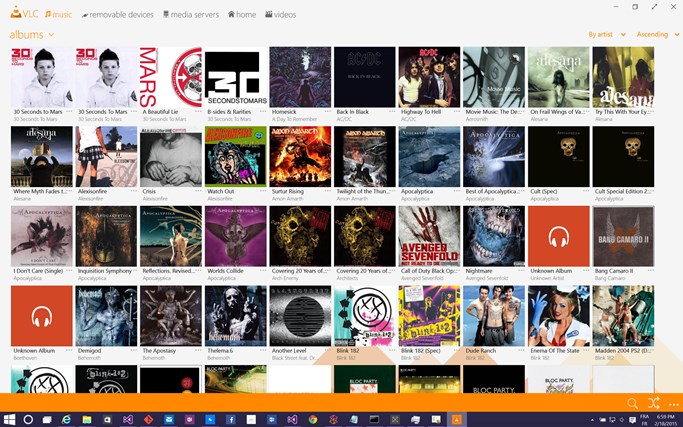Image resolution: width=683 pixels, height=427 pixels.
Task: Select the Thelema.6 album cover
Action: (x=236, y=316)
